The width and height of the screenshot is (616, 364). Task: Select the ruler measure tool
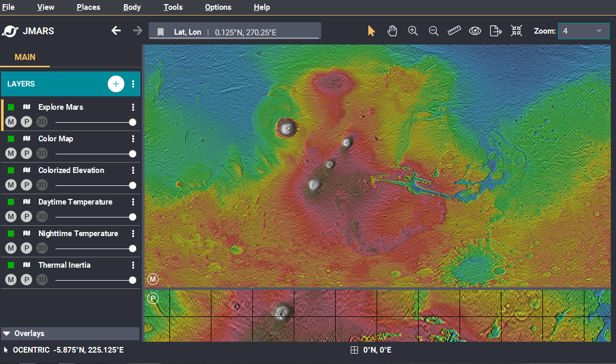[454, 31]
